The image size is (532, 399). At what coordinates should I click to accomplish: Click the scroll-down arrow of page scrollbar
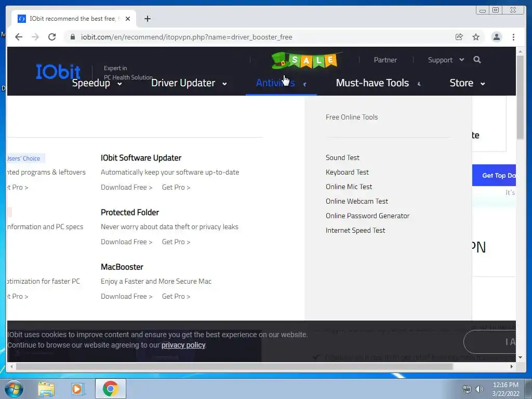[x=520, y=357]
